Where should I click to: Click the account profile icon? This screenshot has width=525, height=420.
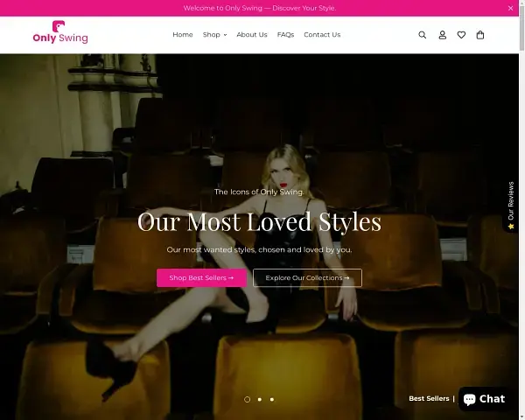point(442,35)
